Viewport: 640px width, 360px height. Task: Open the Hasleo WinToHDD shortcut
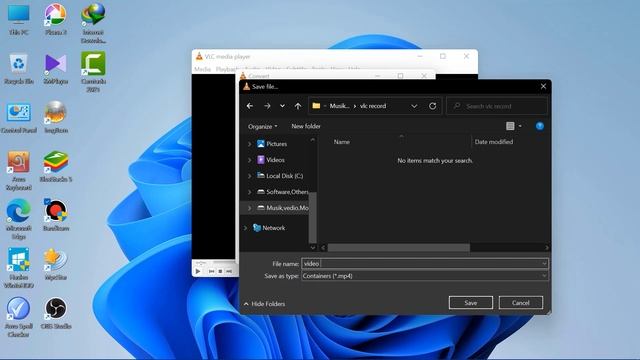[19, 268]
